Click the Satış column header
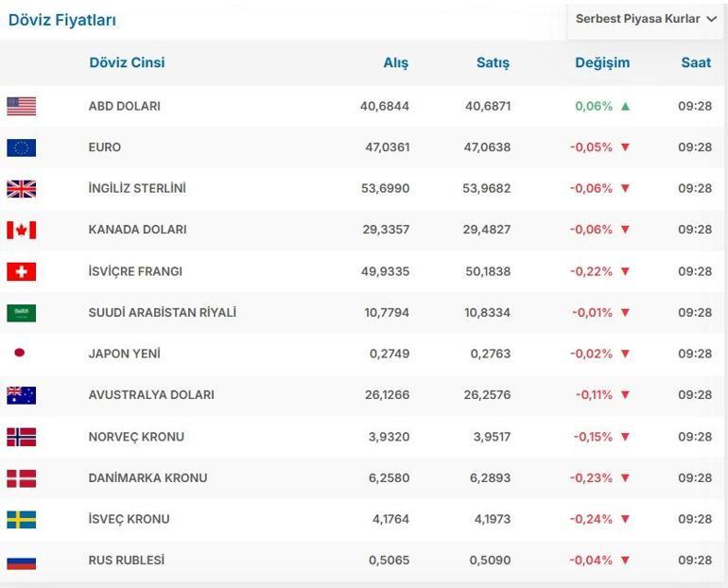This screenshot has height=588, width=728. (x=494, y=63)
